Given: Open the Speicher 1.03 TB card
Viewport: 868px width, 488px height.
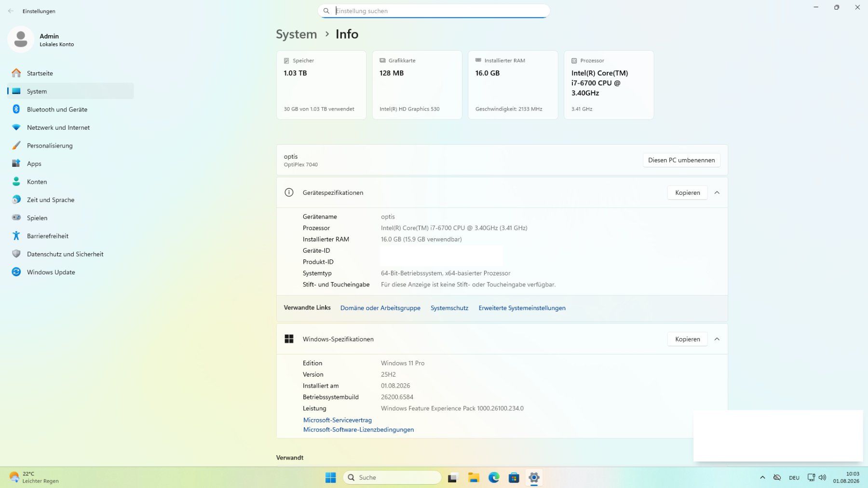Looking at the screenshot, I should [321, 85].
